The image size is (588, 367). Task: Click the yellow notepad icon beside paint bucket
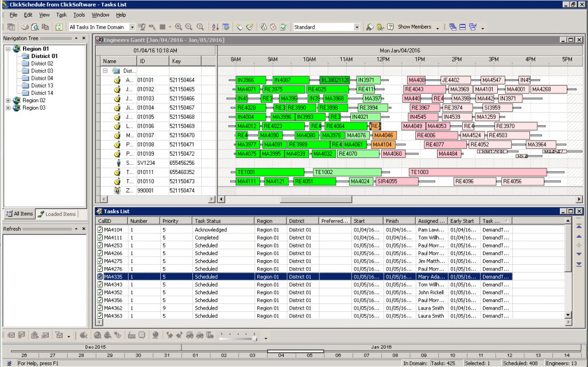coord(380,27)
